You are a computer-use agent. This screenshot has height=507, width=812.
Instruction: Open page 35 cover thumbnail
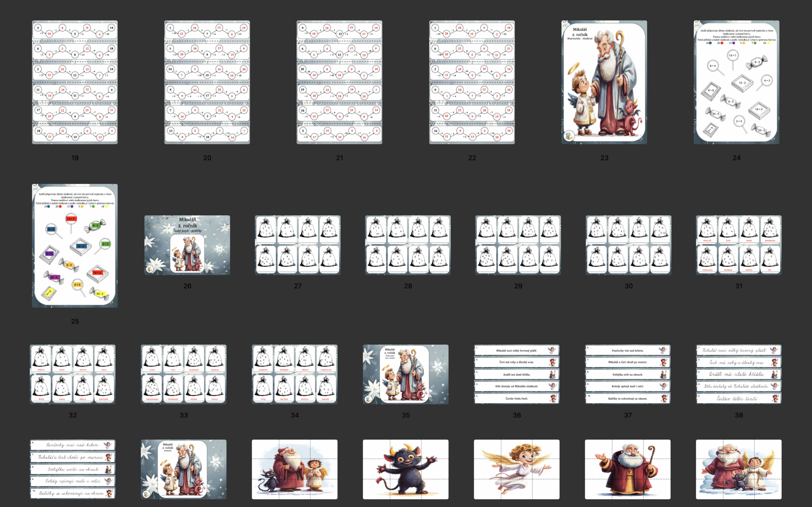coord(406,374)
